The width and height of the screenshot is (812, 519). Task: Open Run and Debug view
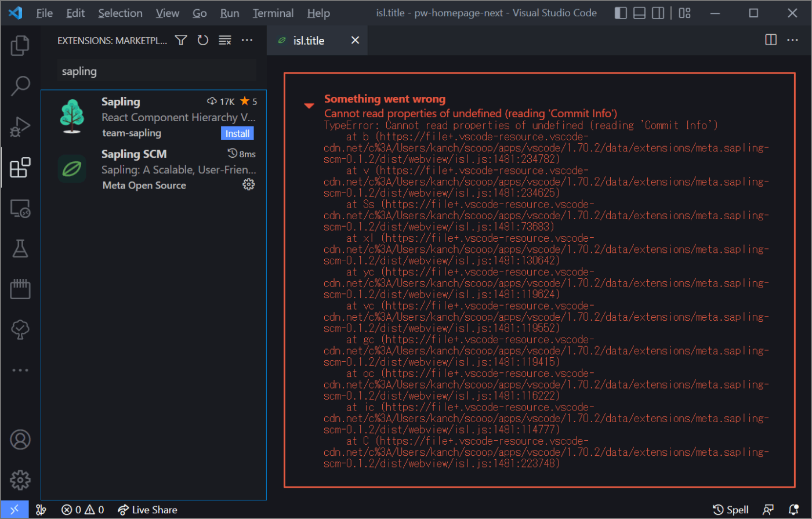pos(20,126)
